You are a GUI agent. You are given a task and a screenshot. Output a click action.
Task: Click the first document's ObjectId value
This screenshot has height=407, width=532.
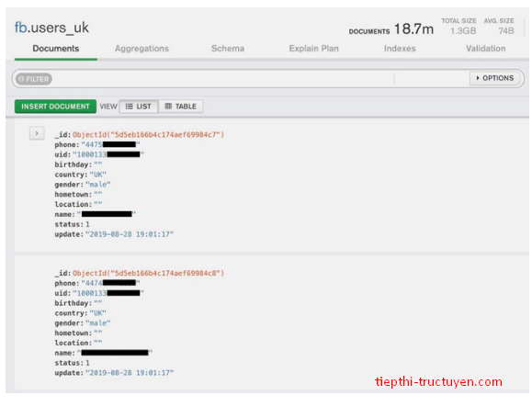[x=148, y=135]
